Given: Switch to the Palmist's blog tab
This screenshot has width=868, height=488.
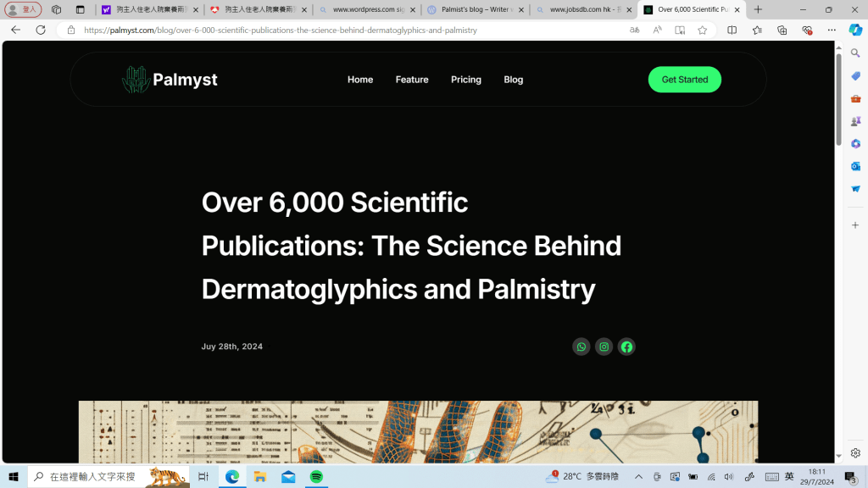Looking at the screenshot, I should click(x=475, y=10).
